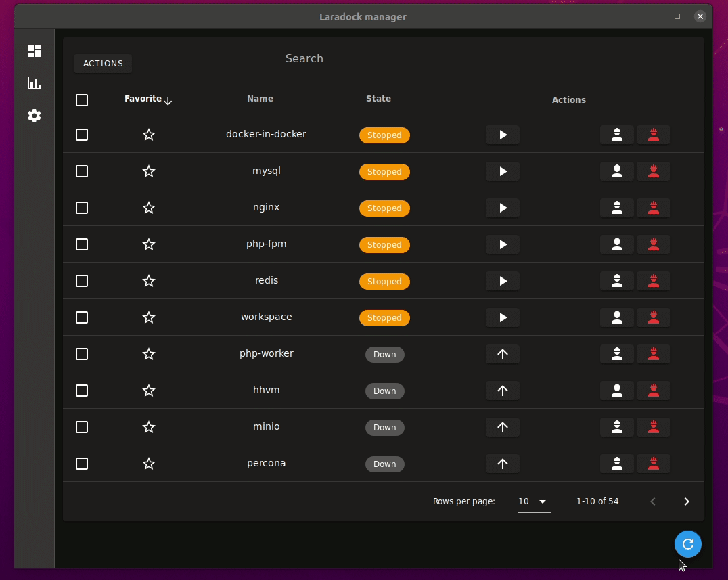Click red worker icon for percona
Image resolution: width=728 pixels, height=580 pixels.
654,464
